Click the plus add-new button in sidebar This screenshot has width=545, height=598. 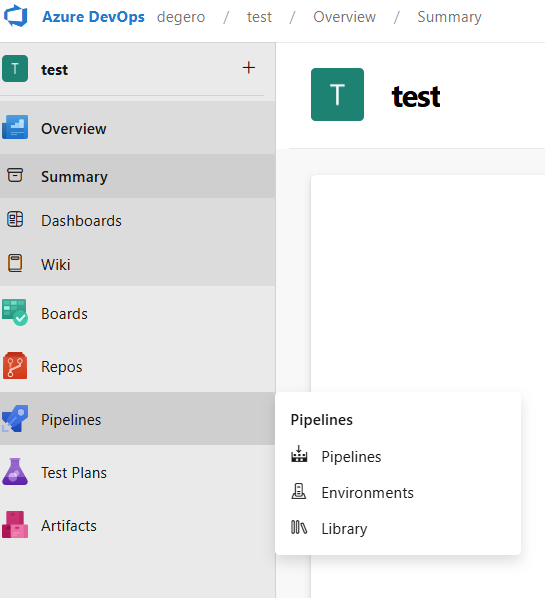249,68
